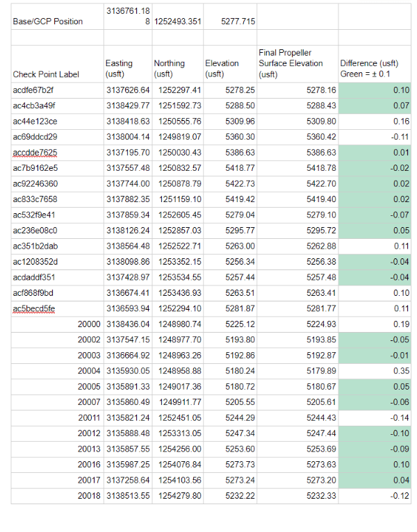Click base elevation value 5277.715
Image resolution: width=417 pixels, height=532 pixels.
click(238, 22)
